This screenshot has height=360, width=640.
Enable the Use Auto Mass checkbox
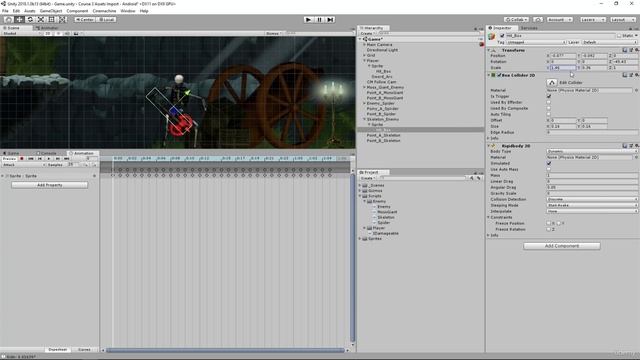click(x=549, y=169)
